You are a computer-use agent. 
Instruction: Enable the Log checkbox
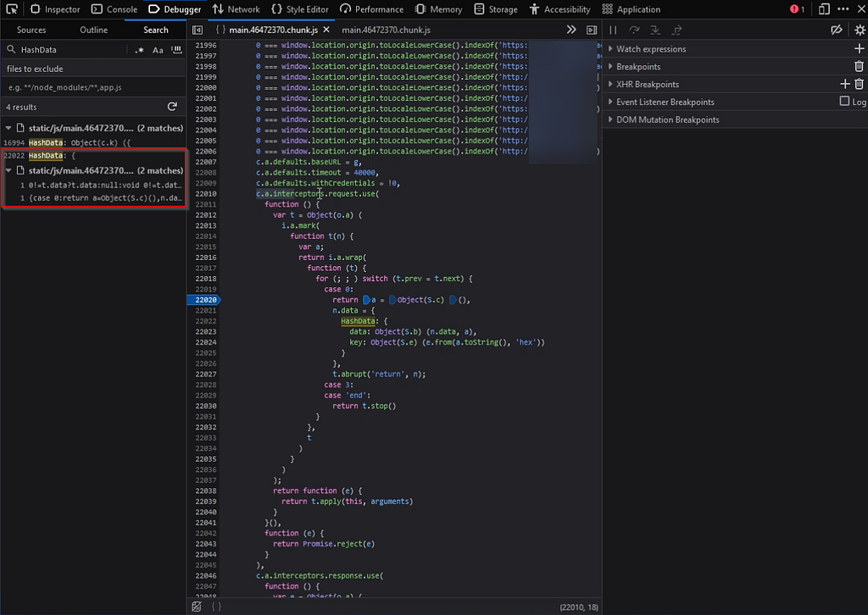[844, 101]
